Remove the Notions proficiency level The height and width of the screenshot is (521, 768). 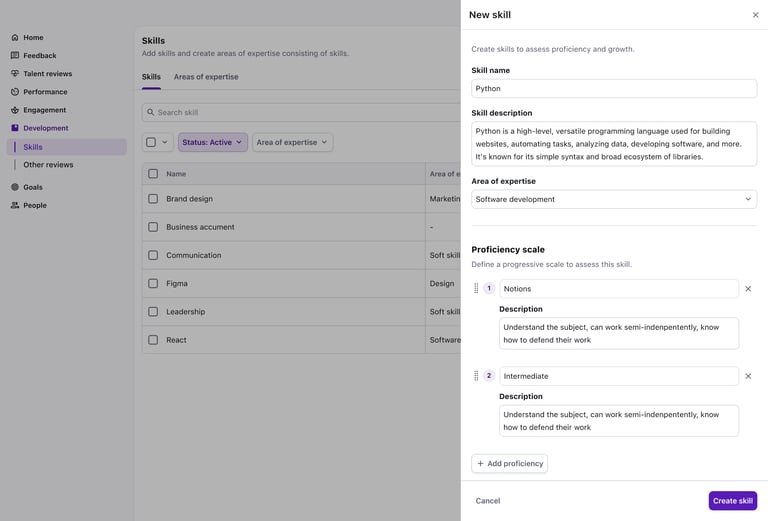tap(748, 289)
